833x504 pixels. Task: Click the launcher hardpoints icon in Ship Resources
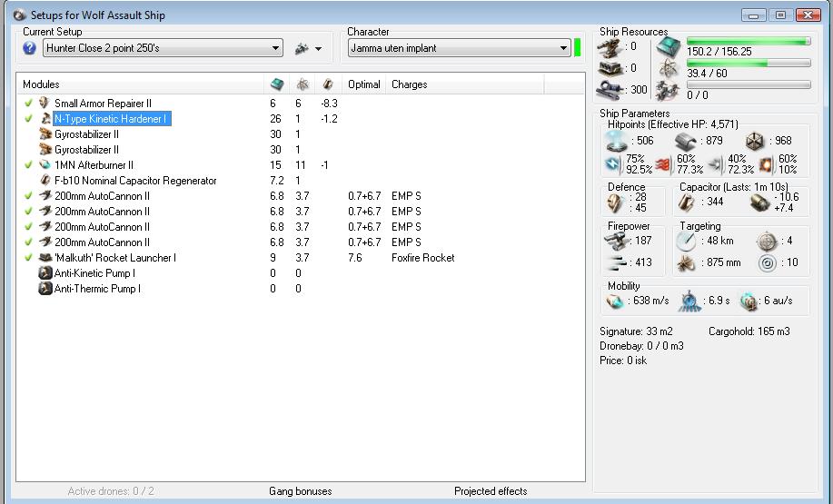tap(610, 68)
